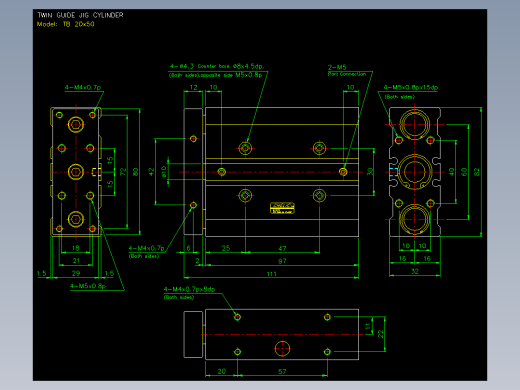Click the '2-M5 Port Connection' annotation
This screenshot has width=520, height=390.
(347, 70)
